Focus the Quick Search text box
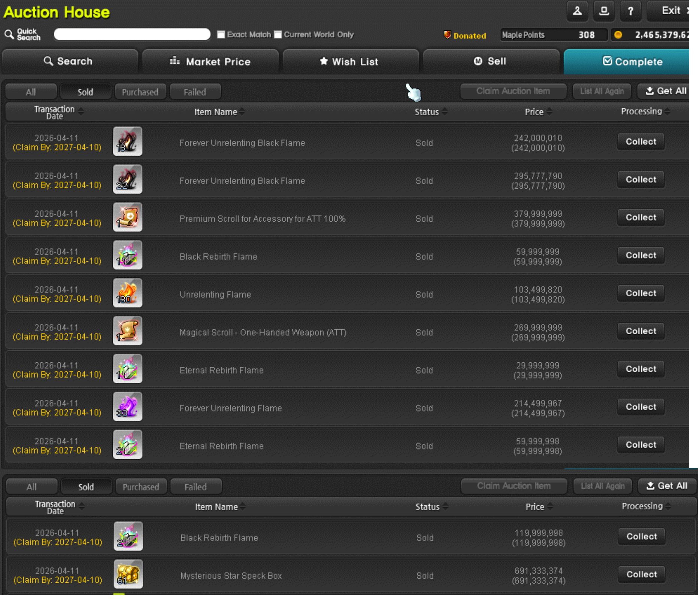 click(x=132, y=34)
